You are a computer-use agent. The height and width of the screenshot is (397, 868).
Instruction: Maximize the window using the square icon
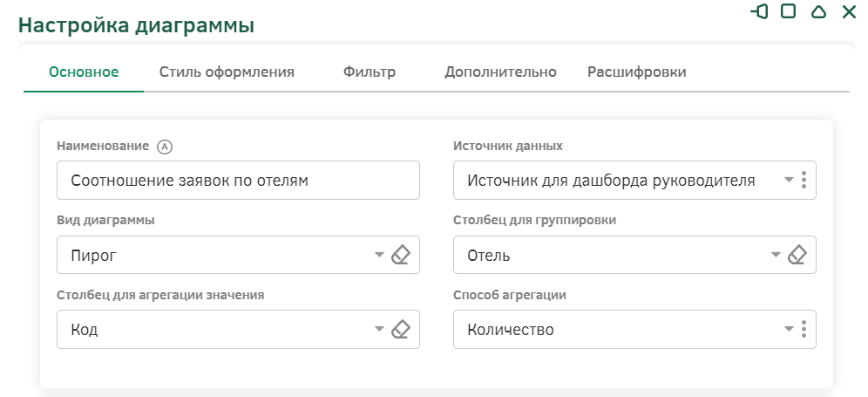point(789,11)
